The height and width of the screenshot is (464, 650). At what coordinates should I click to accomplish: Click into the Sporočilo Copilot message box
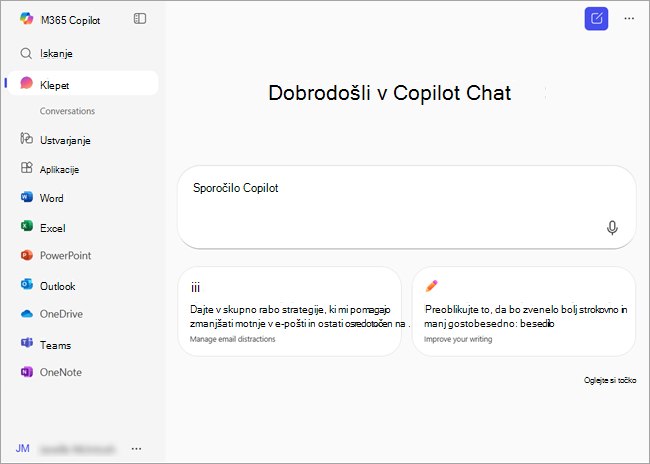[x=406, y=207]
